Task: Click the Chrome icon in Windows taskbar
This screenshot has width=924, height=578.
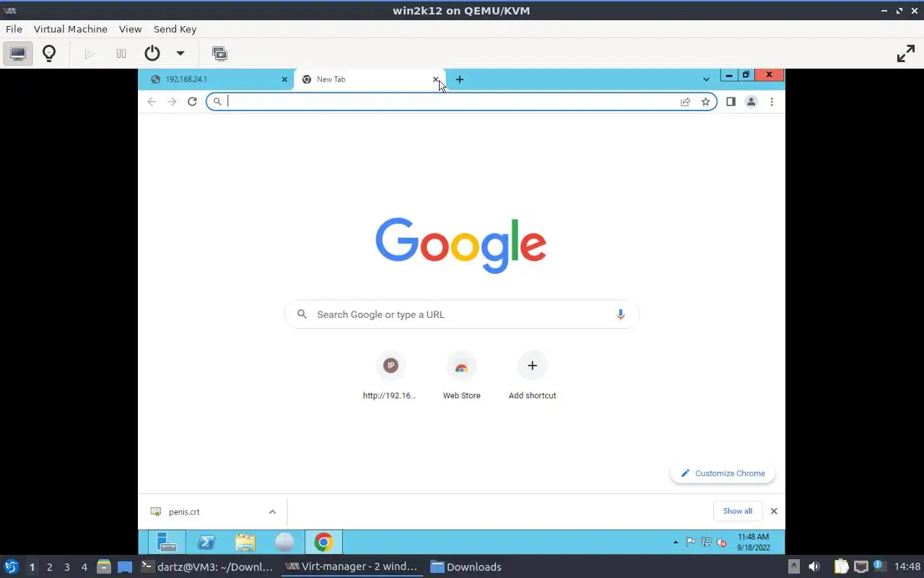Action: [x=323, y=542]
